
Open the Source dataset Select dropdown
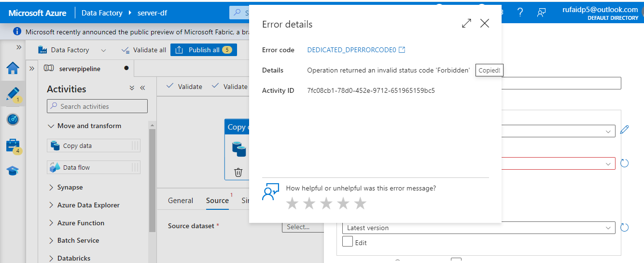click(x=302, y=227)
